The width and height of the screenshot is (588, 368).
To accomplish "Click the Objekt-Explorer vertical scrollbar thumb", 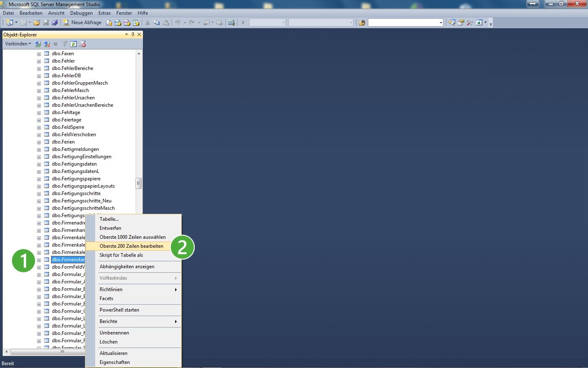I will pos(139,183).
